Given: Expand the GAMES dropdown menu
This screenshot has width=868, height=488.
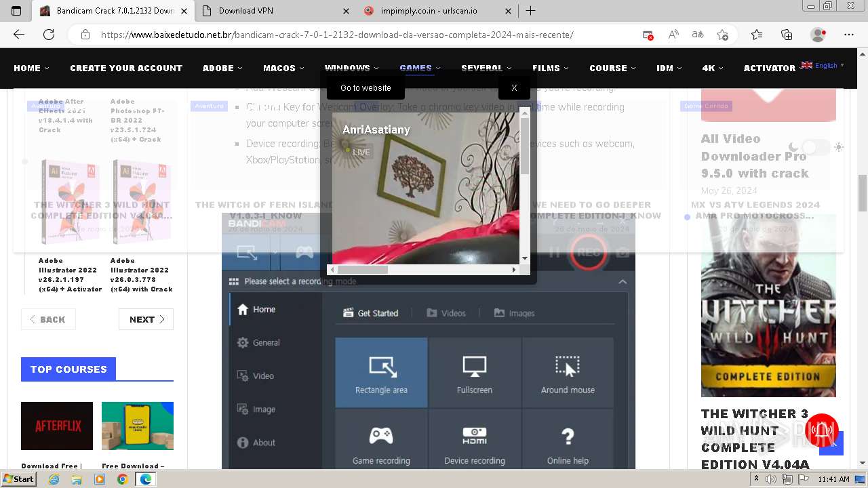Looking at the screenshot, I should (x=420, y=68).
